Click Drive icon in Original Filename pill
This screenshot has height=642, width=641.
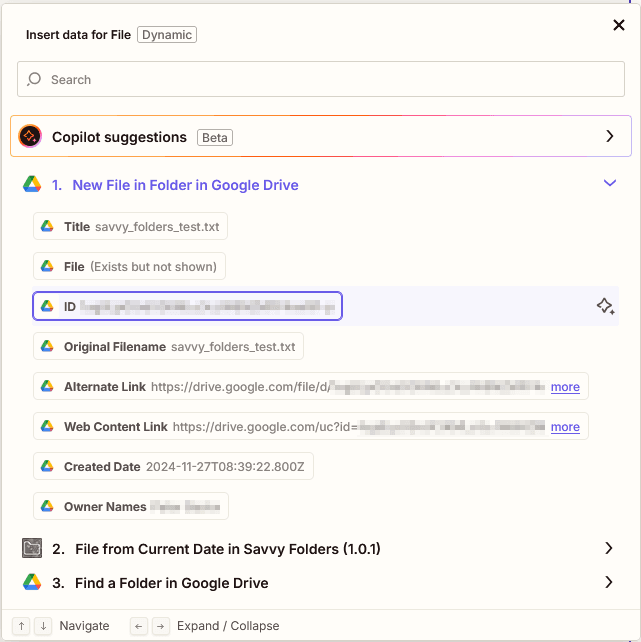[47, 346]
